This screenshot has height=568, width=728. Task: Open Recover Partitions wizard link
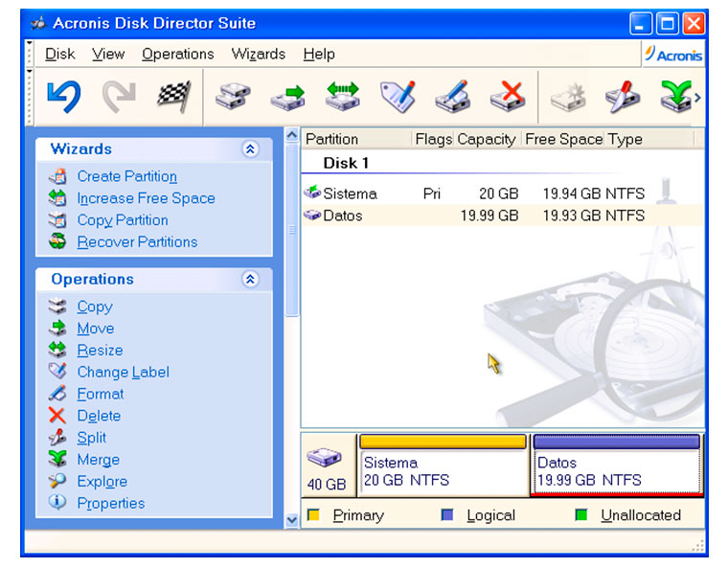137,242
